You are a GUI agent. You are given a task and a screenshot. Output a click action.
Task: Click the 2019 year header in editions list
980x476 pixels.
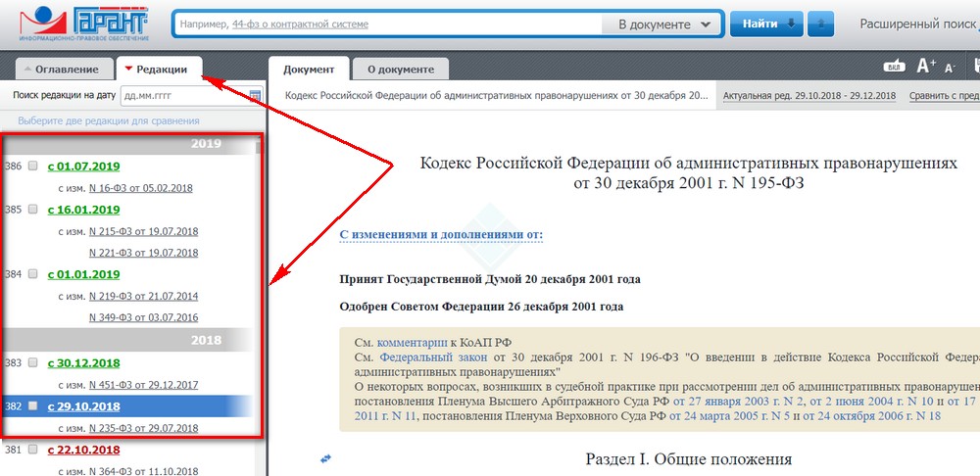pyautogui.click(x=128, y=144)
